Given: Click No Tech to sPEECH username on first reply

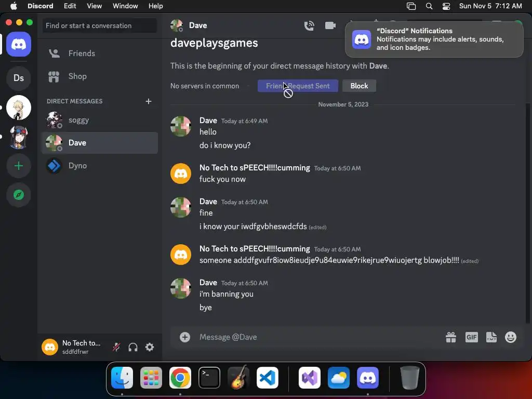Looking at the screenshot, I should click(255, 168).
